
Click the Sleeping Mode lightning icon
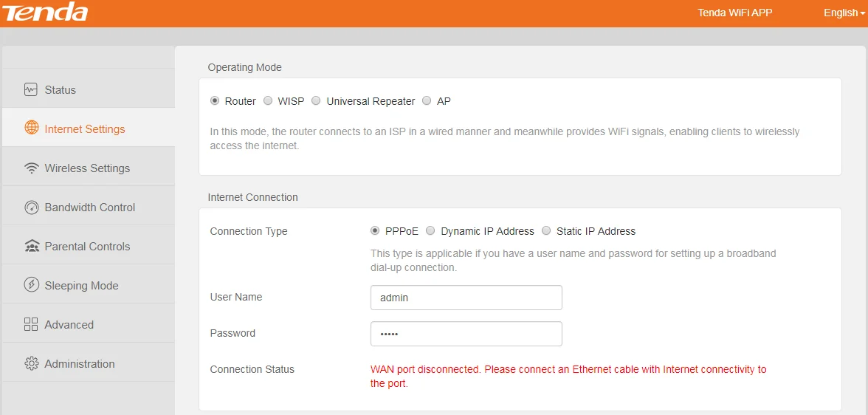tap(31, 285)
